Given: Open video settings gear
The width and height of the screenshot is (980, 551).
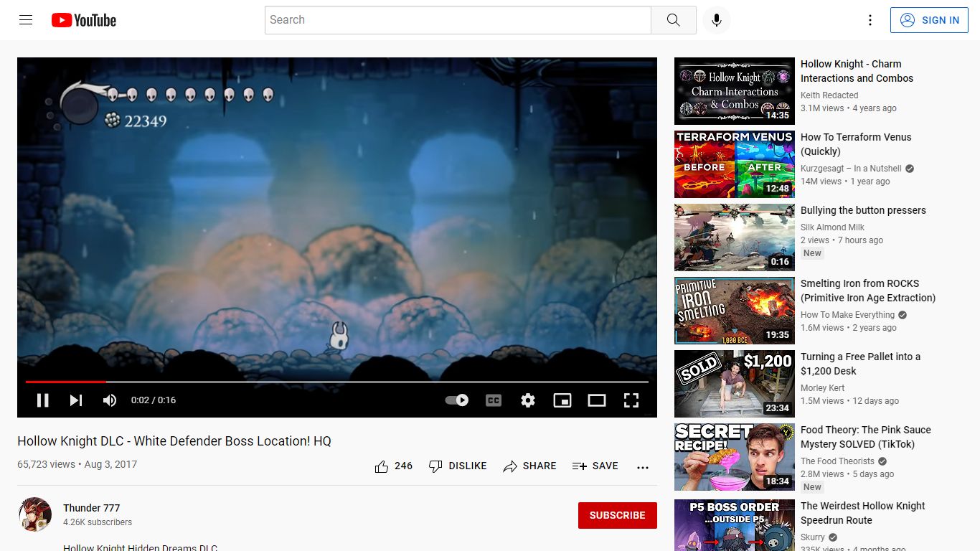Looking at the screenshot, I should (x=528, y=400).
